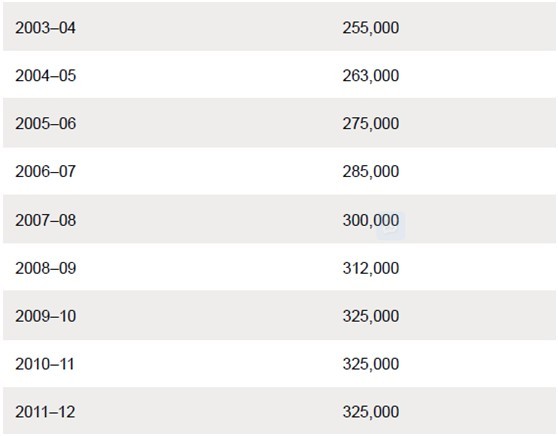Click the 312,000 value
Screen dimensions: 558x436
point(370,268)
